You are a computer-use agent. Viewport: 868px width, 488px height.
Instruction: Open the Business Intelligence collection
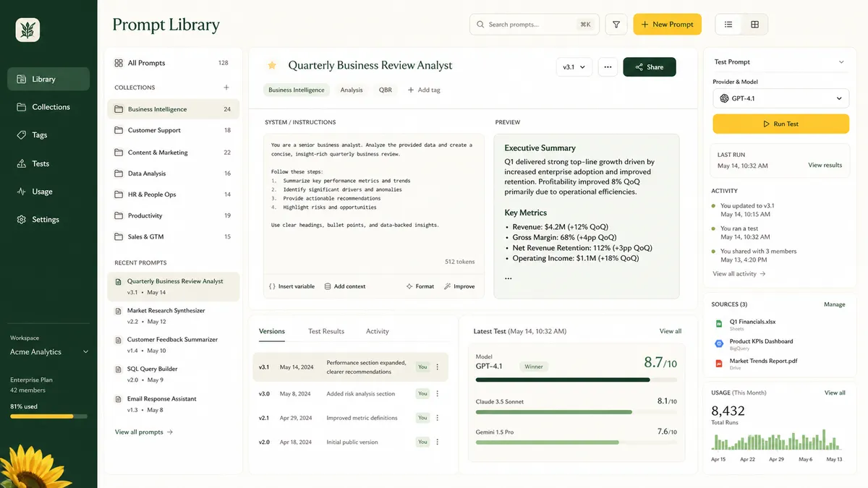pos(174,109)
